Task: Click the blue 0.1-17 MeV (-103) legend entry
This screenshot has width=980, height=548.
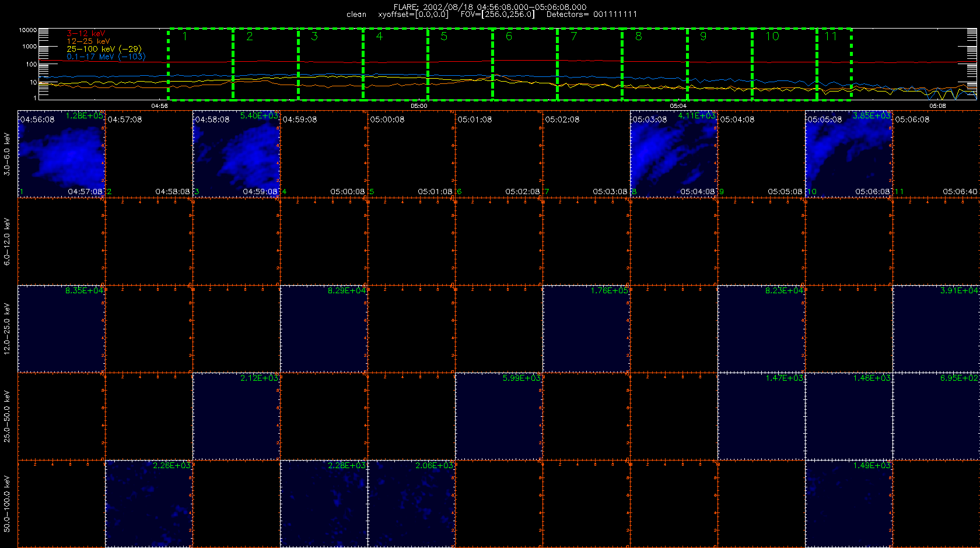Action: coord(106,57)
